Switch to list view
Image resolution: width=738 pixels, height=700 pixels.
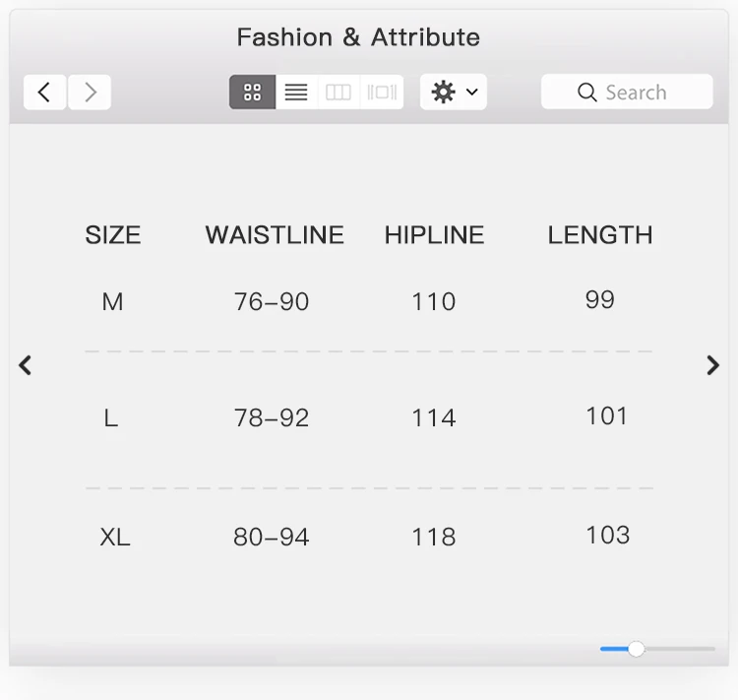(x=296, y=93)
